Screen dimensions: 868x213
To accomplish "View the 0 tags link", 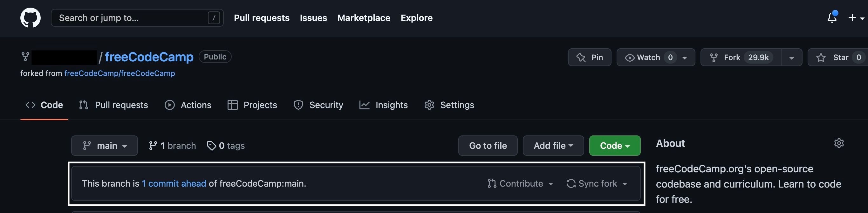I will click(226, 146).
